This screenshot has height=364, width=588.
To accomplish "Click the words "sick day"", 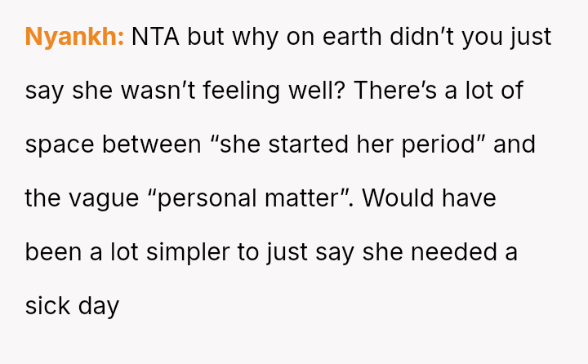I will point(72,306).
